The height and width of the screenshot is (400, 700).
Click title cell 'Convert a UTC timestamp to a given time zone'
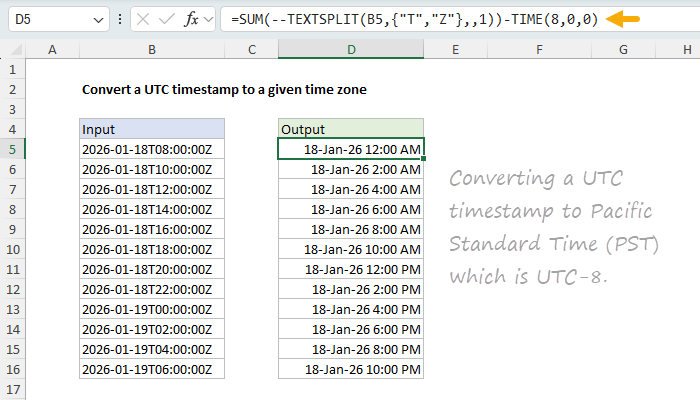(x=224, y=90)
